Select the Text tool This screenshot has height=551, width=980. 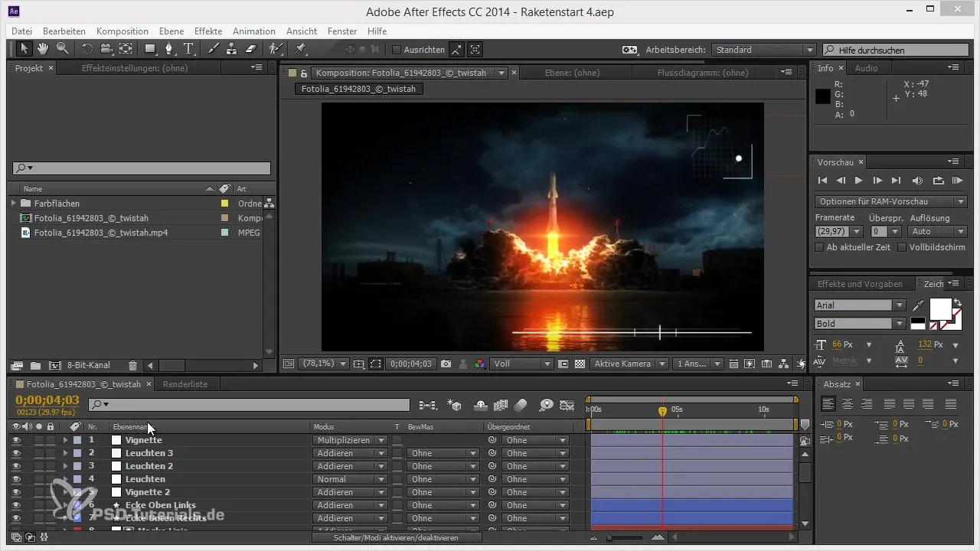tap(189, 49)
